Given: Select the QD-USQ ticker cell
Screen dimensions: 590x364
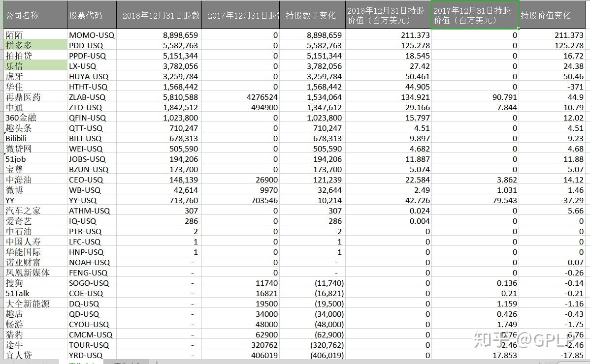Looking at the screenshot, I should click(92, 314).
